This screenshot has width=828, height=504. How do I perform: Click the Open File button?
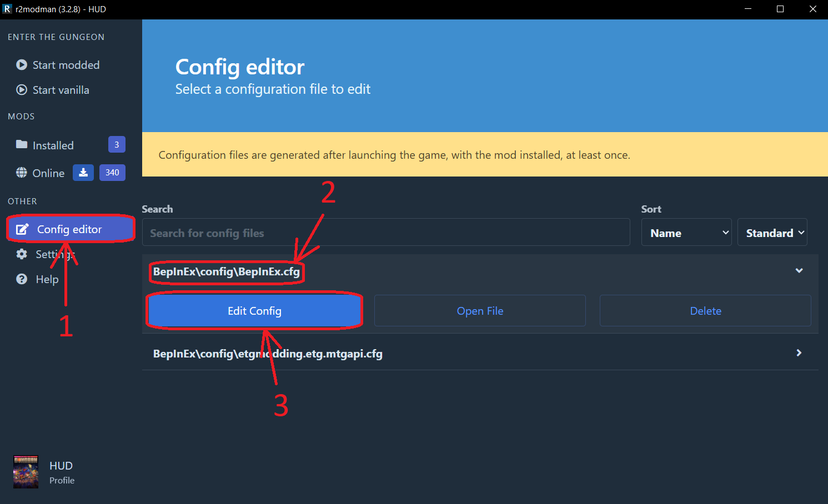tap(480, 311)
